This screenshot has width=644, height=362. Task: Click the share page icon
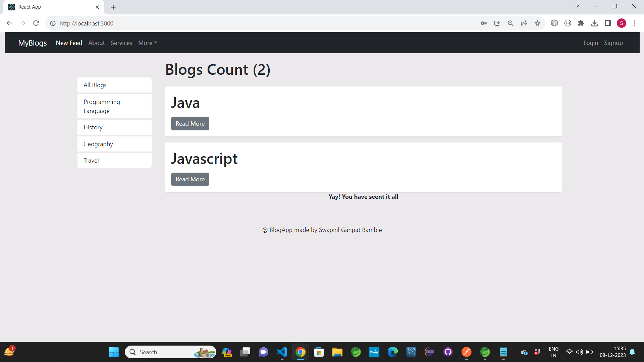(524, 23)
